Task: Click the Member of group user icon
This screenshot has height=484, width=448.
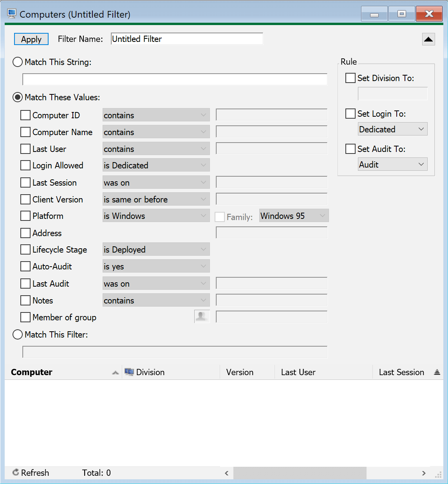Action: pyautogui.click(x=202, y=316)
